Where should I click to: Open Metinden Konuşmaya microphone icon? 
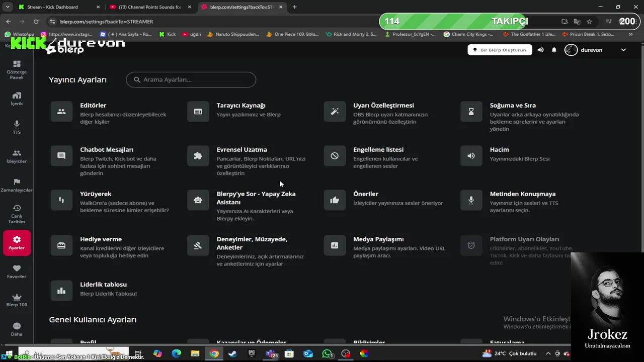(x=471, y=200)
